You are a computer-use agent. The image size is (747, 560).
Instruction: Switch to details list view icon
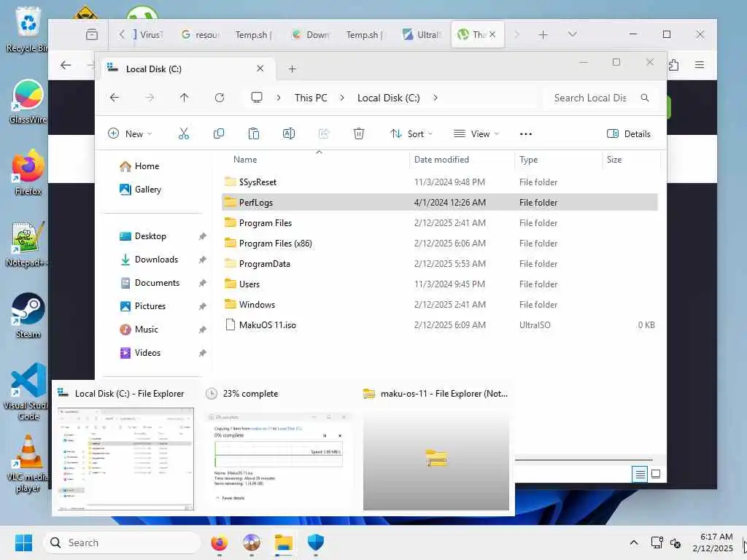click(x=640, y=474)
